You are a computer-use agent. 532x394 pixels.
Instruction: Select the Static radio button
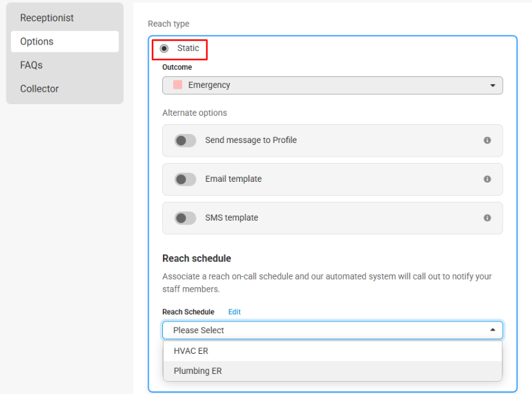[x=164, y=49]
